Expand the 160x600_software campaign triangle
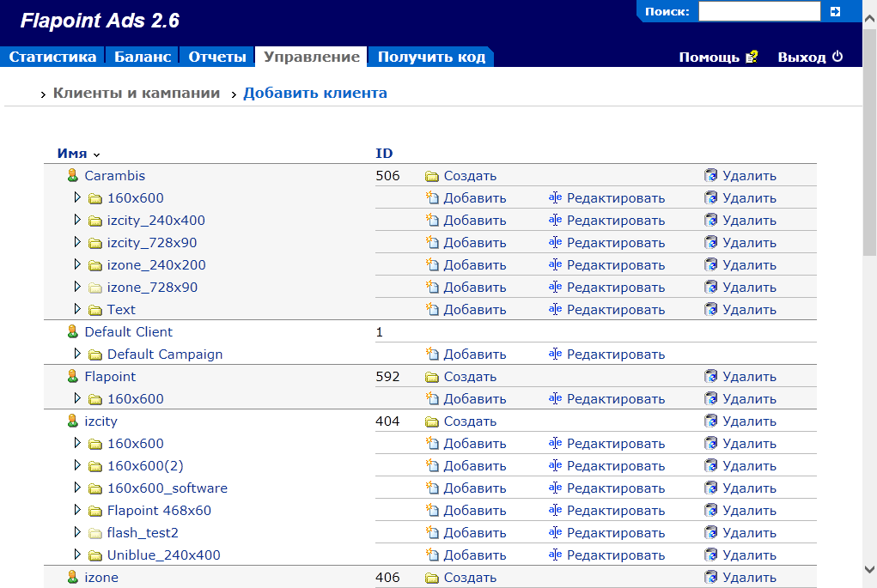Viewport: 877px width, 588px height. click(77, 488)
